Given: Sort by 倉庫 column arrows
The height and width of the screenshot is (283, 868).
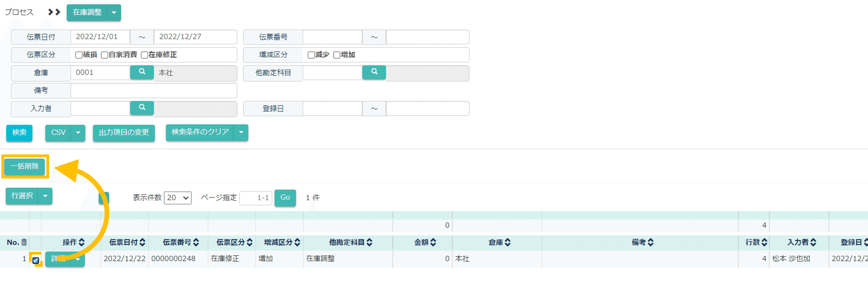Looking at the screenshot, I should (508, 242).
